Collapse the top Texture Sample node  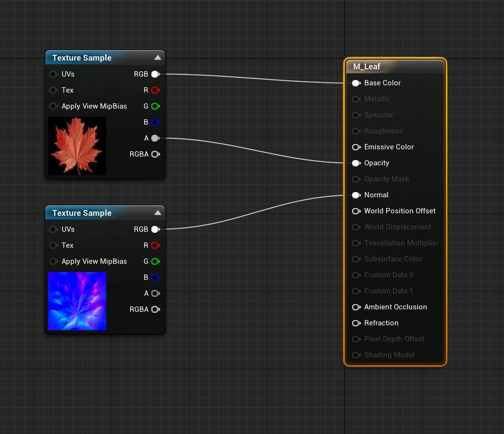coord(158,57)
